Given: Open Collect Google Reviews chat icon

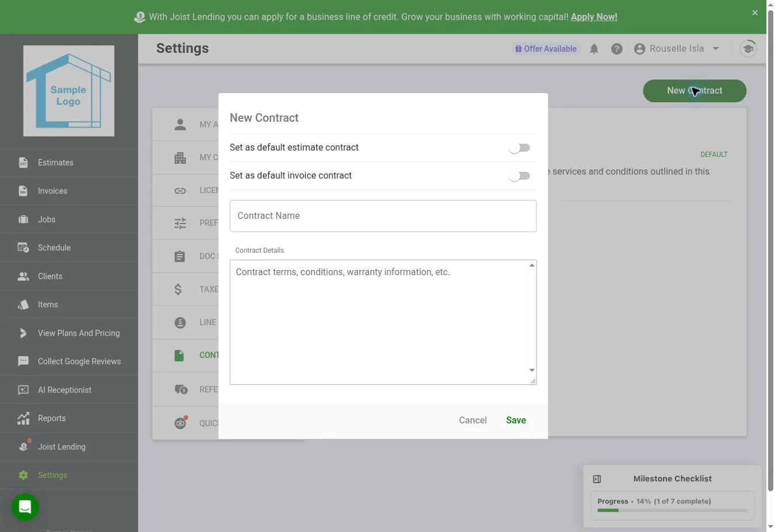Looking at the screenshot, I should pyautogui.click(x=23, y=361).
